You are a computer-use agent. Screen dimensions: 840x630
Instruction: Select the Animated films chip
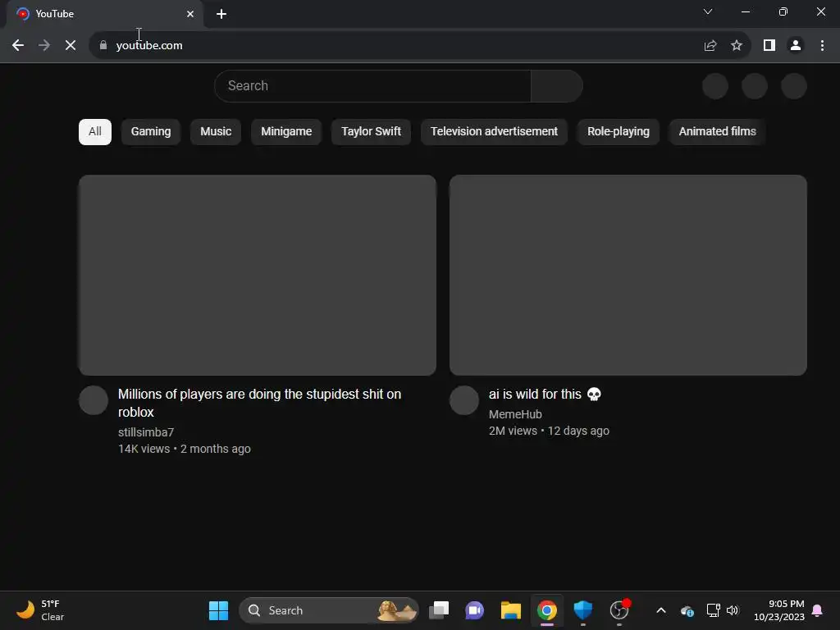point(717,132)
